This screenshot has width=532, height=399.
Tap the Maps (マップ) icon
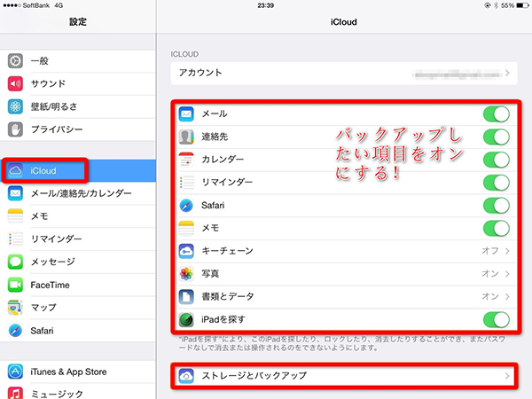[x=15, y=308]
